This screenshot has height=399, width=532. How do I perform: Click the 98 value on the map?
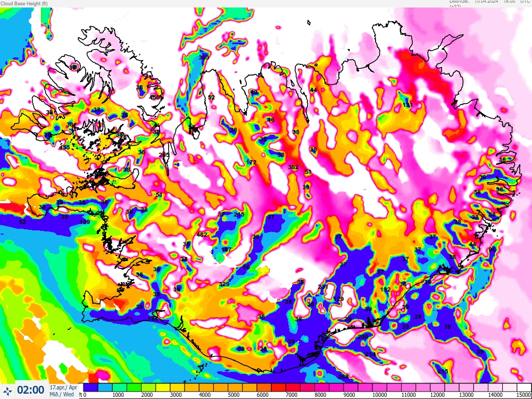click(x=492, y=250)
